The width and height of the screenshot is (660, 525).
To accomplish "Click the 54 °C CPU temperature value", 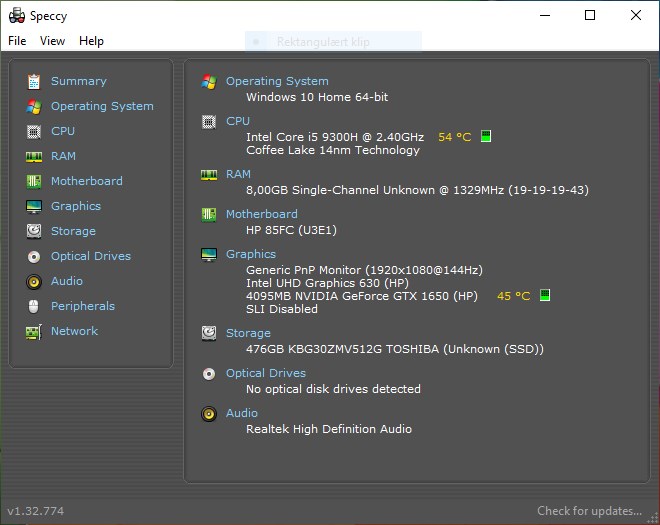I will click(455, 137).
